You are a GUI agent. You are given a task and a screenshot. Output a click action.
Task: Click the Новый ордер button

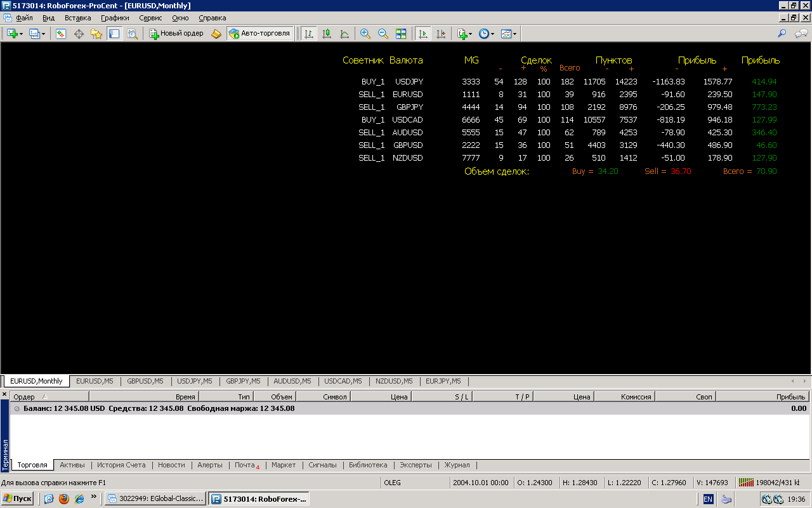click(176, 34)
